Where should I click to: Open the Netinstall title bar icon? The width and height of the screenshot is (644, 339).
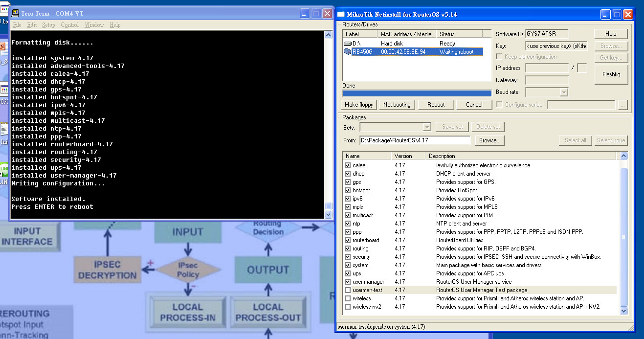click(341, 14)
